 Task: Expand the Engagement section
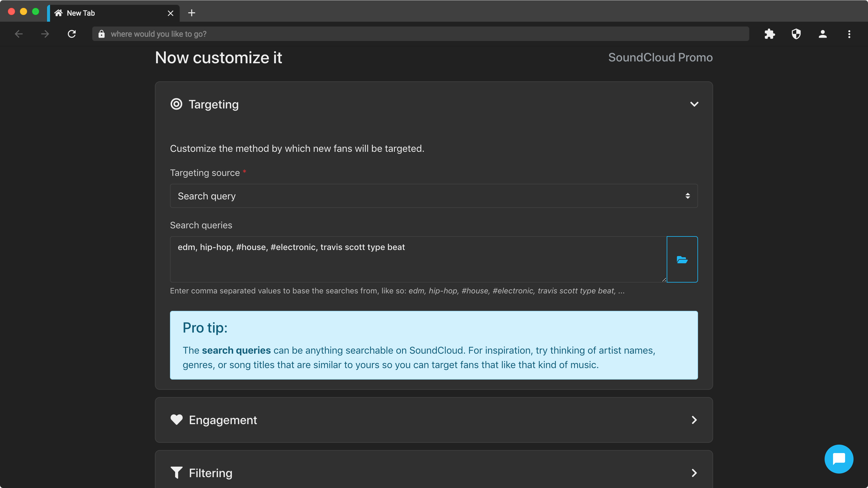[x=694, y=420]
